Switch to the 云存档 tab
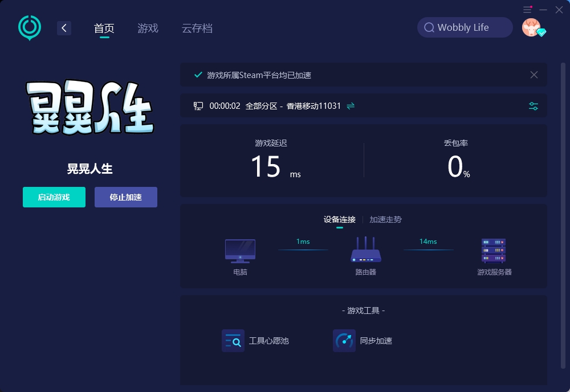 click(x=197, y=27)
